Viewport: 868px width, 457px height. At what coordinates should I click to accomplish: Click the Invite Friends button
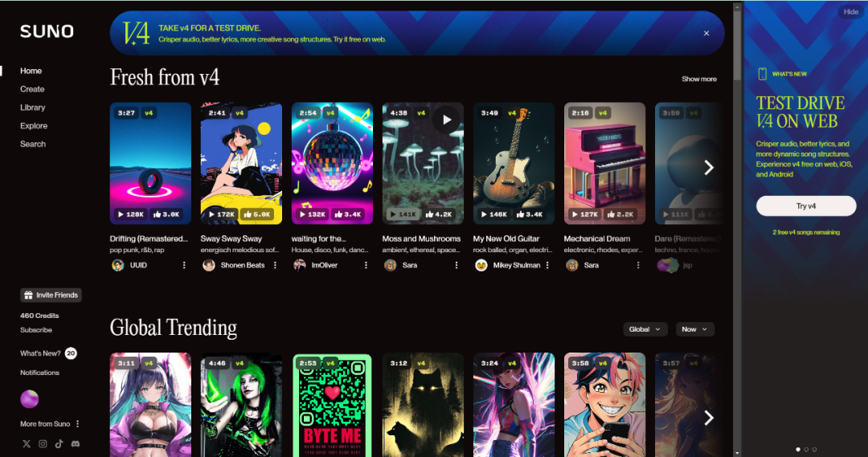point(51,295)
